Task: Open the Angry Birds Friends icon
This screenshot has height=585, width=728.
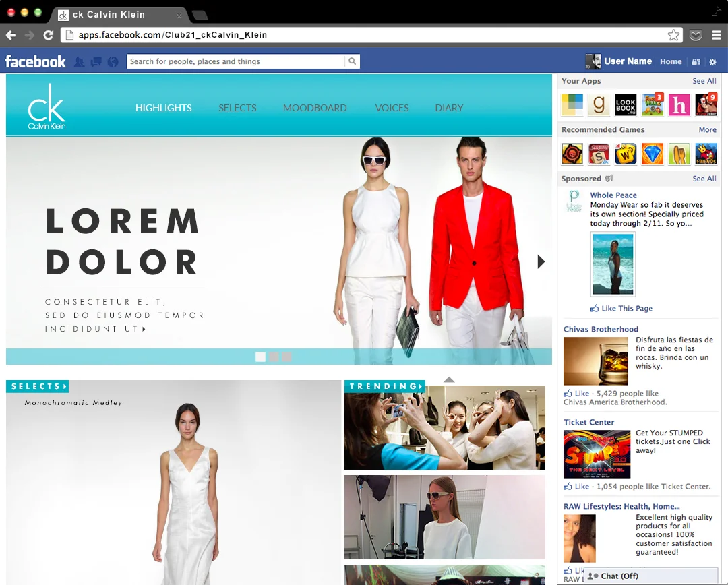Action: pos(706,154)
